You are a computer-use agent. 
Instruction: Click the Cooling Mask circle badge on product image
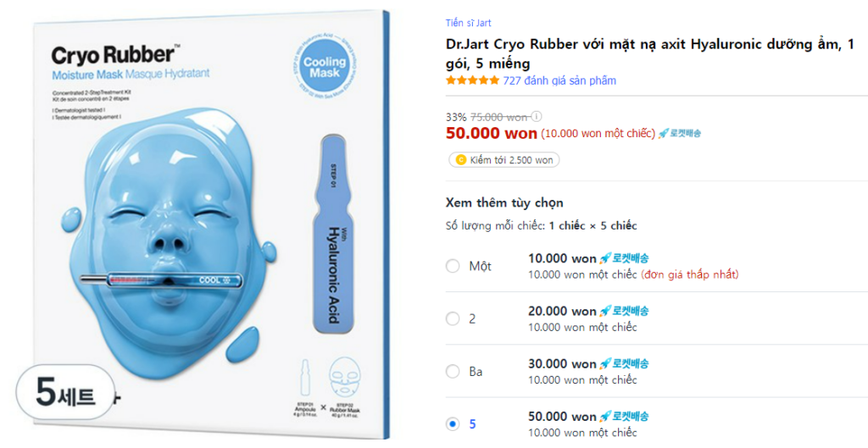325,68
